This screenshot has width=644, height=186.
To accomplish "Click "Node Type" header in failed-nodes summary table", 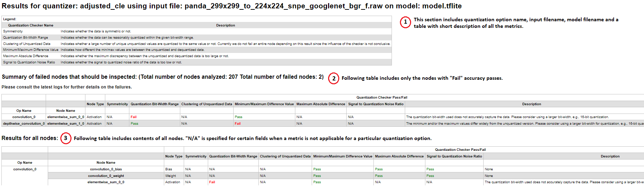I will 95,104.
